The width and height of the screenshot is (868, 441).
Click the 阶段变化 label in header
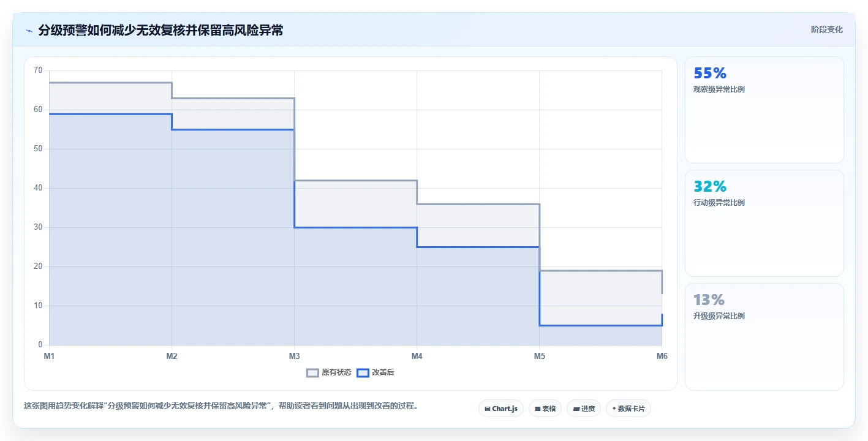tap(826, 30)
